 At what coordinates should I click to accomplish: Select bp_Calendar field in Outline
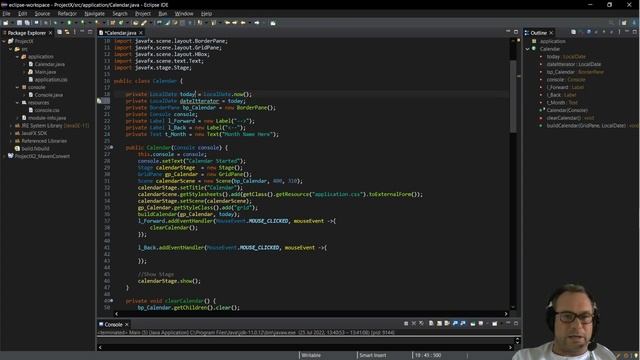pyautogui.click(x=575, y=72)
